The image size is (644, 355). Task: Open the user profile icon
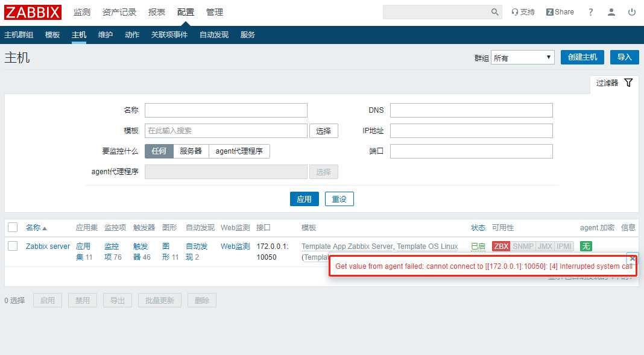pyautogui.click(x=611, y=11)
